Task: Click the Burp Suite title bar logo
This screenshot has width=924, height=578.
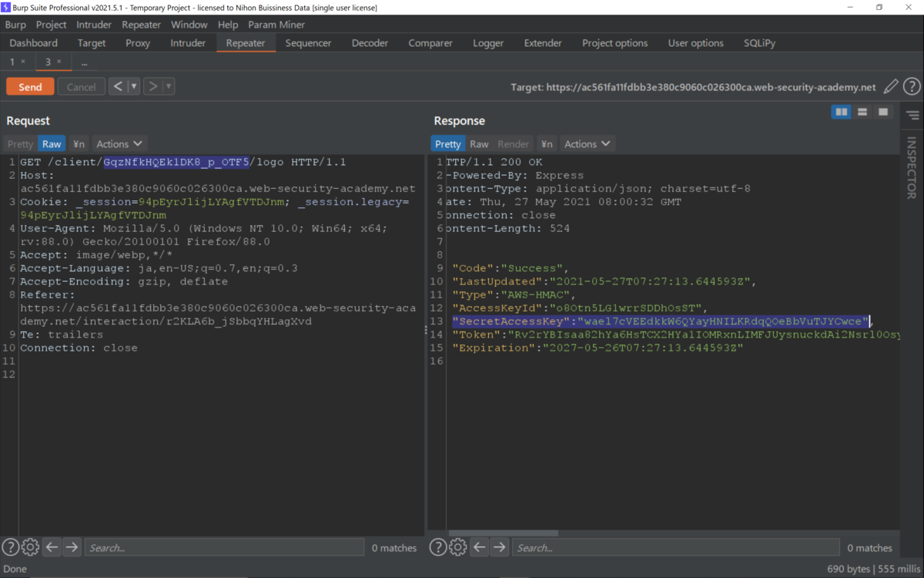Action: [6, 7]
